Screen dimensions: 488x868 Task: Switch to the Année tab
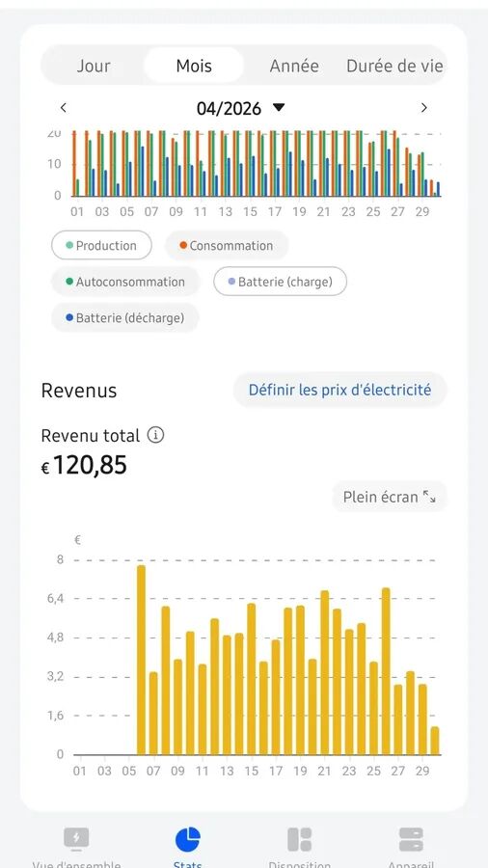pos(294,66)
